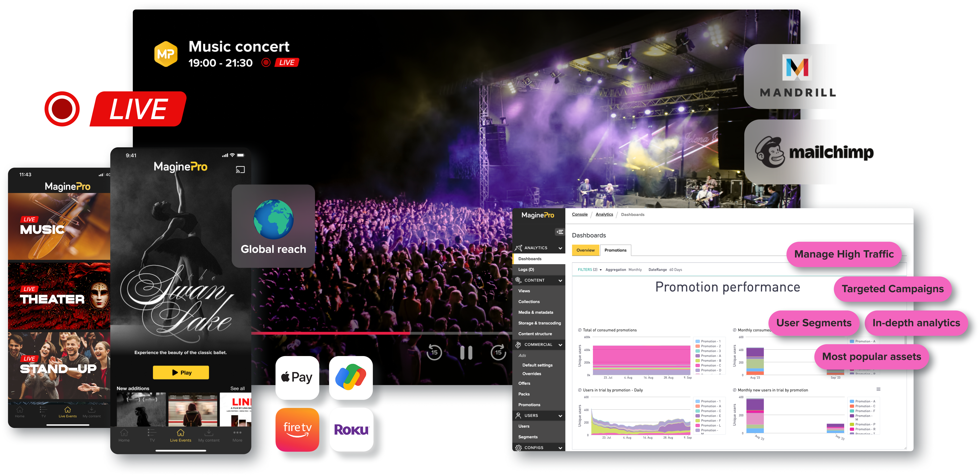
Task: Switch to the Promotions dashboard tab
Action: (x=615, y=250)
